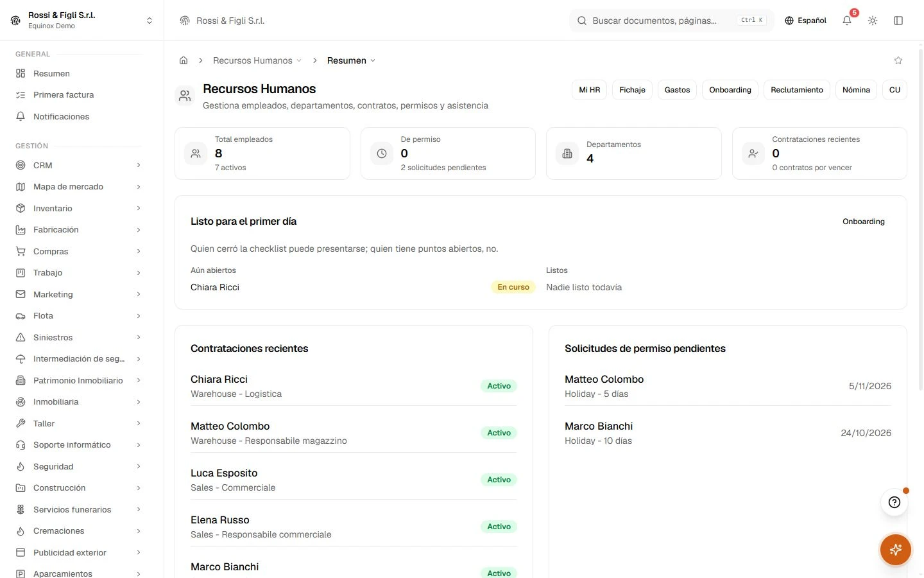Expand Patrimonio Inmobiliario section

tap(80, 380)
